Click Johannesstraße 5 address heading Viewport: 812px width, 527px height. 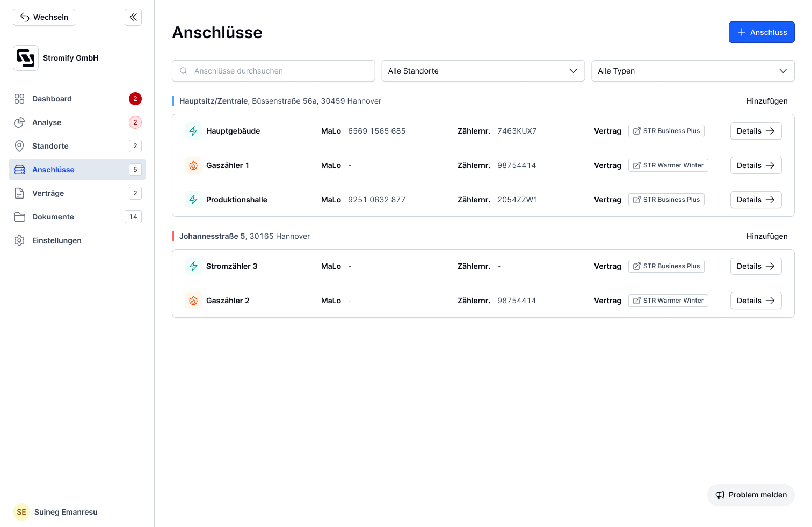tap(244, 236)
